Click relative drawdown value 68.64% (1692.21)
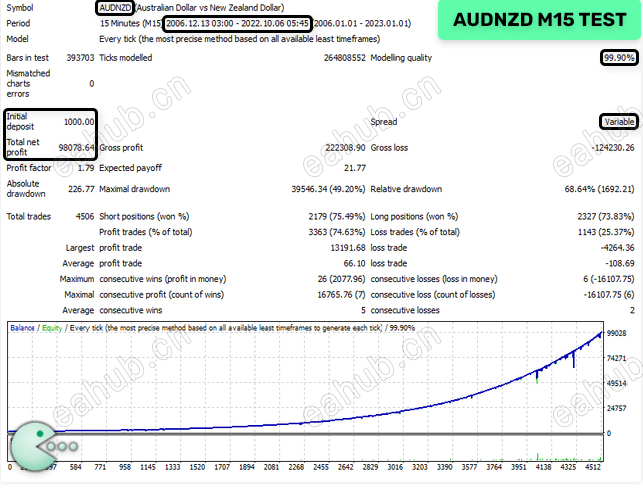Screen dimensions: 643x494 coord(599,189)
